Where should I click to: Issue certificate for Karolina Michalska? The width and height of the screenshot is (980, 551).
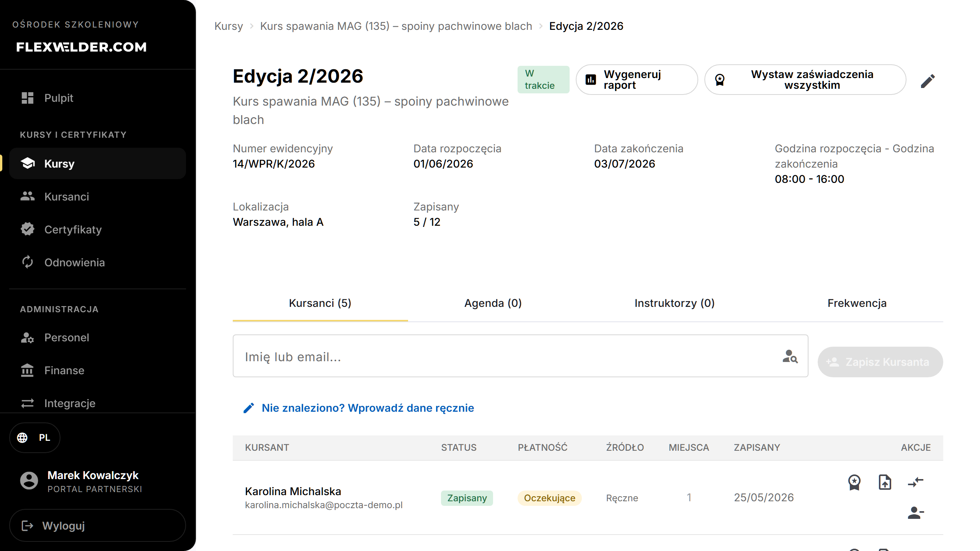(854, 482)
